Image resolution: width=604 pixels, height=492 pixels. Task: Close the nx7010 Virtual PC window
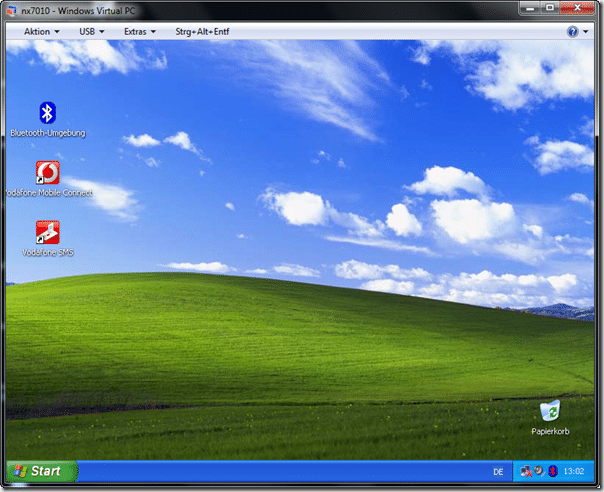pyautogui.click(x=577, y=8)
